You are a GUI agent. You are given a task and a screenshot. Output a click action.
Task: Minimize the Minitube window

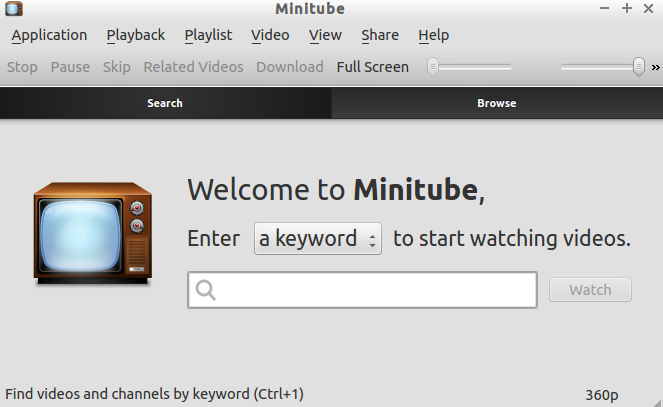click(x=604, y=8)
